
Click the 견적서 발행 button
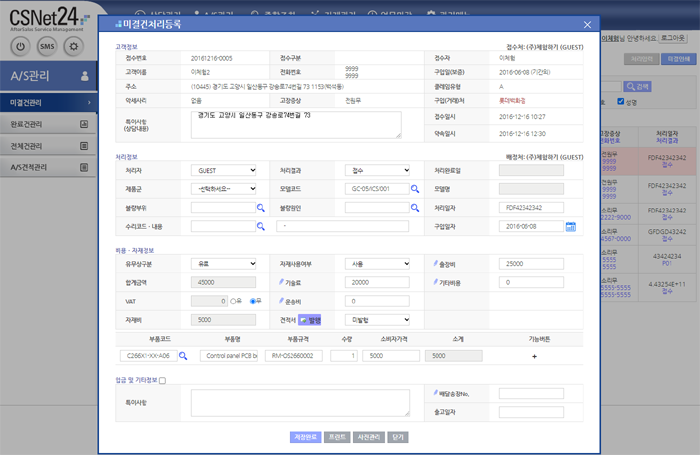tap(310, 320)
